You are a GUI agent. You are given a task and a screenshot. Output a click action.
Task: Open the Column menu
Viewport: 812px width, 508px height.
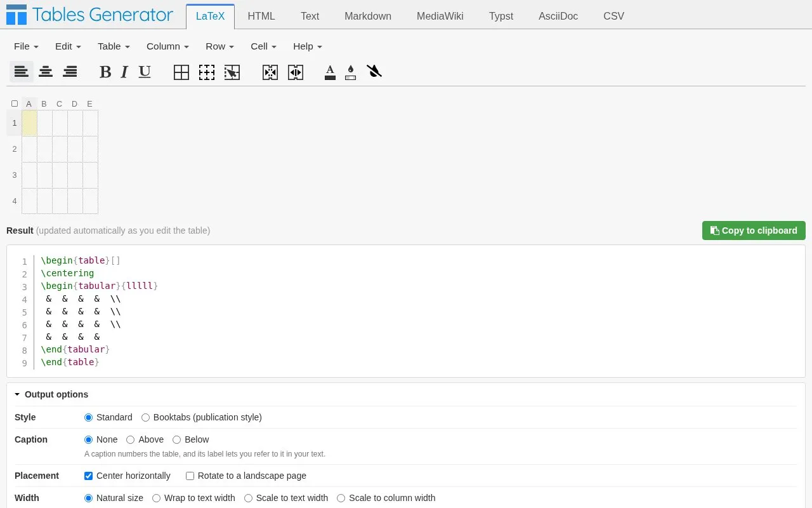pos(167,46)
